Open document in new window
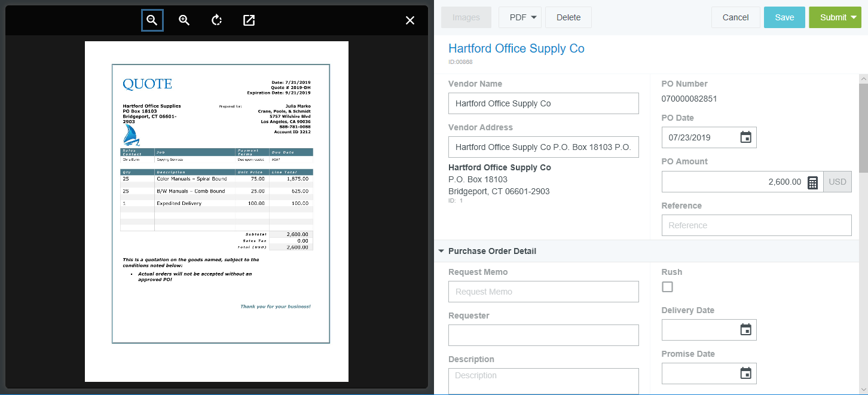Screen dimensions: 868x395 coord(249,20)
